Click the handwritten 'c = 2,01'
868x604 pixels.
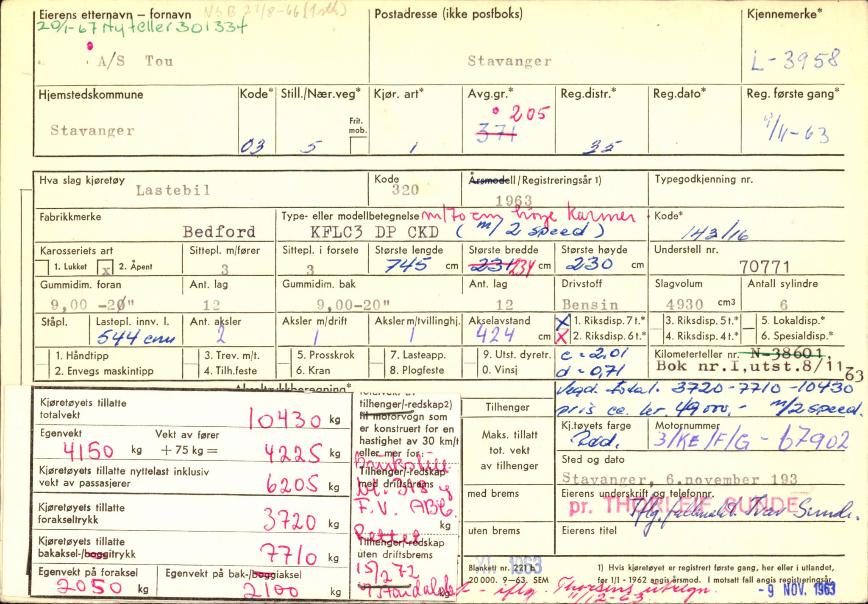[594, 355]
